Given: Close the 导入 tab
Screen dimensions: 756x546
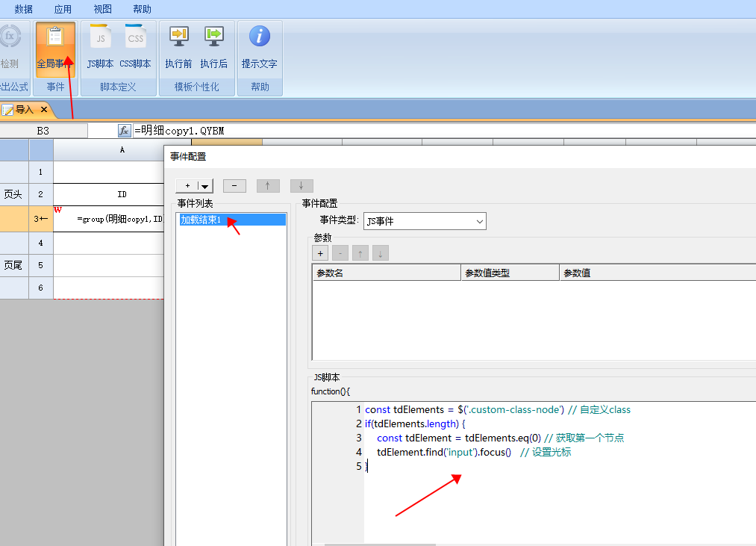Looking at the screenshot, I should [x=44, y=110].
